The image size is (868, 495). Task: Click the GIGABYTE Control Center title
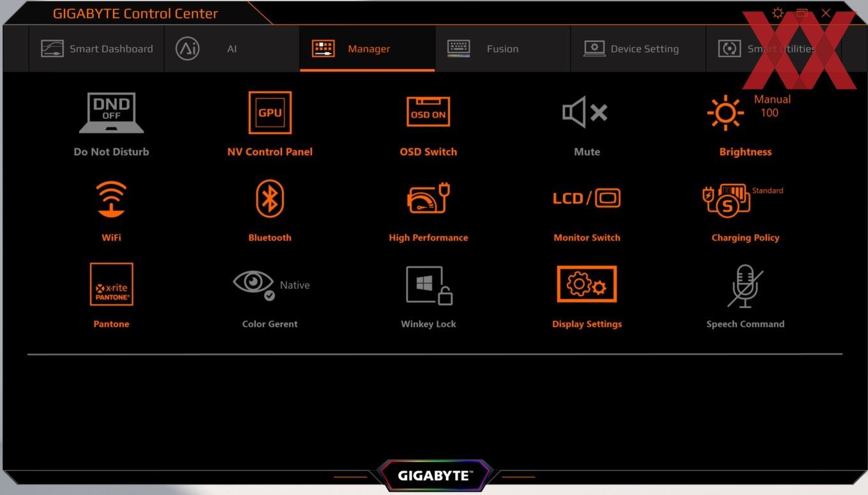pos(135,13)
